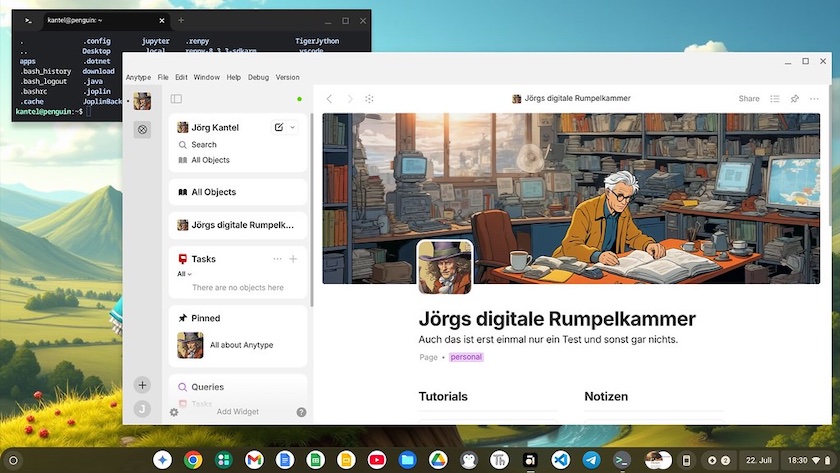840x473 pixels.
Task: Toggle the Anytype sidebar panel icon
Action: click(176, 99)
